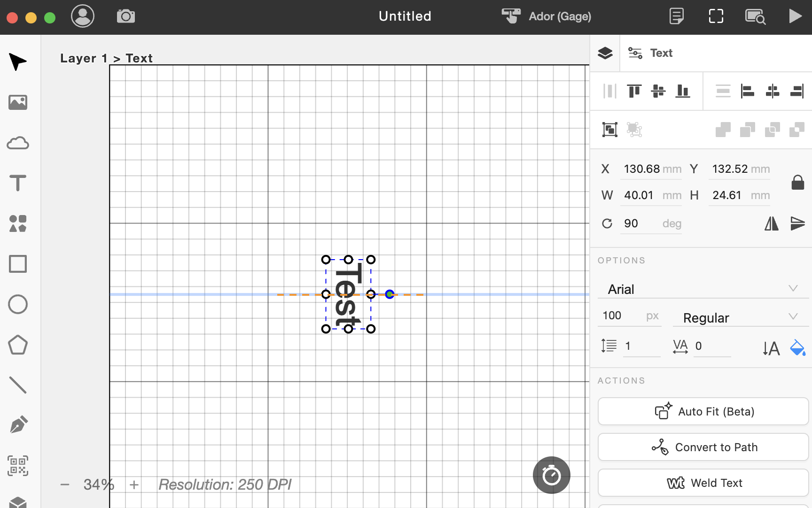Open the cloud design library tool
Image resolution: width=812 pixels, height=508 pixels.
[18, 143]
